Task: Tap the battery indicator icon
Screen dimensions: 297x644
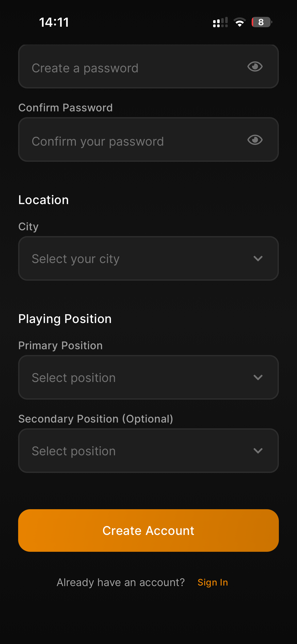Action: 261,22
